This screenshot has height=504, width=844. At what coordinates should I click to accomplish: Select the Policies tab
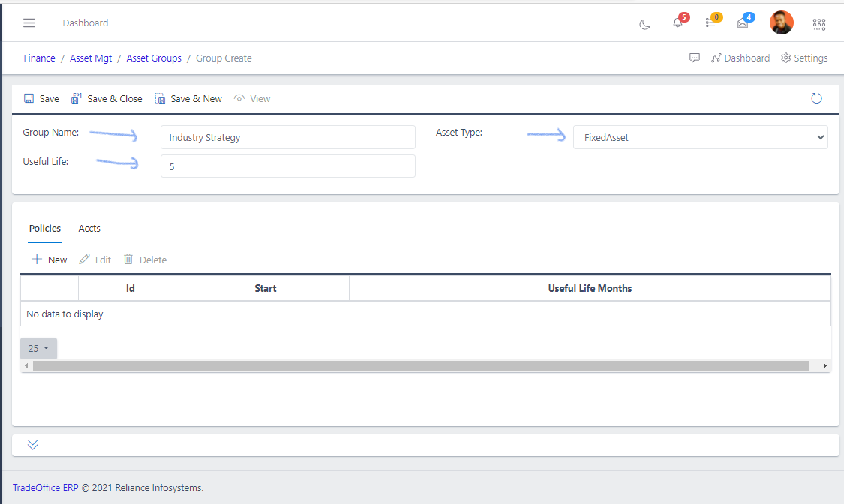point(44,229)
